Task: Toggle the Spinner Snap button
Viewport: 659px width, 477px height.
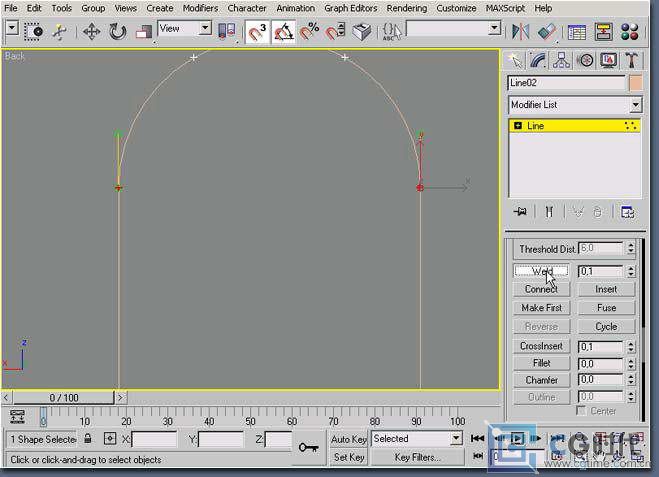Action: [x=336, y=32]
